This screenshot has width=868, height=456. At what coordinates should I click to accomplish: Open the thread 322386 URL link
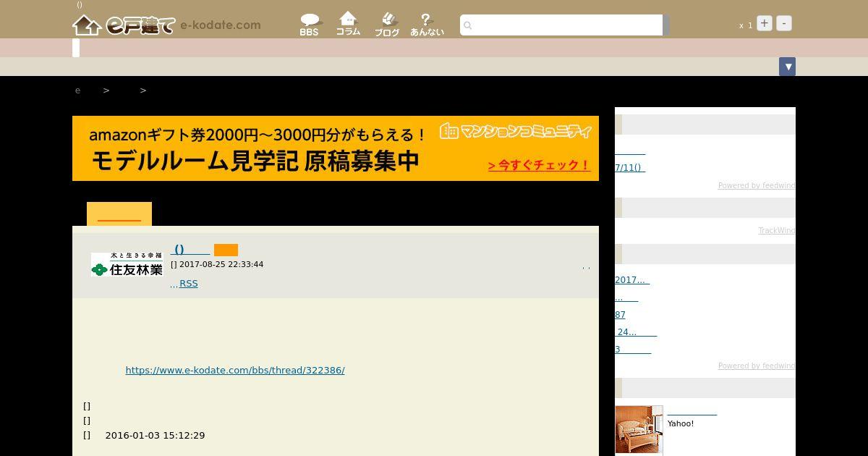pyautogui.click(x=235, y=371)
